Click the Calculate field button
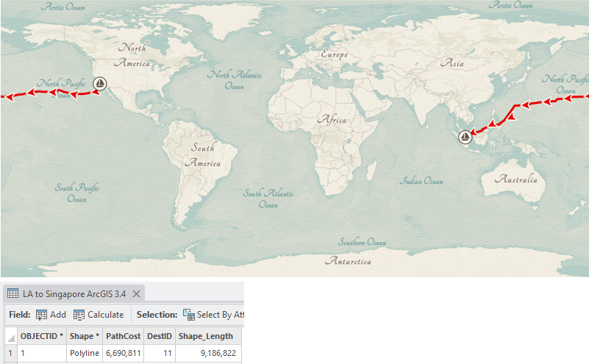 [99, 315]
